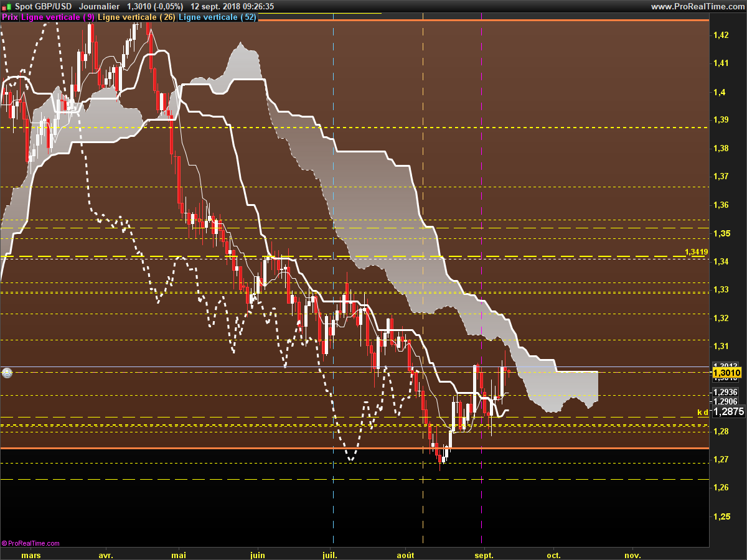This screenshot has width=747, height=560.
Task: Click the 1,42 level on price axis
Action: tap(721, 35)
